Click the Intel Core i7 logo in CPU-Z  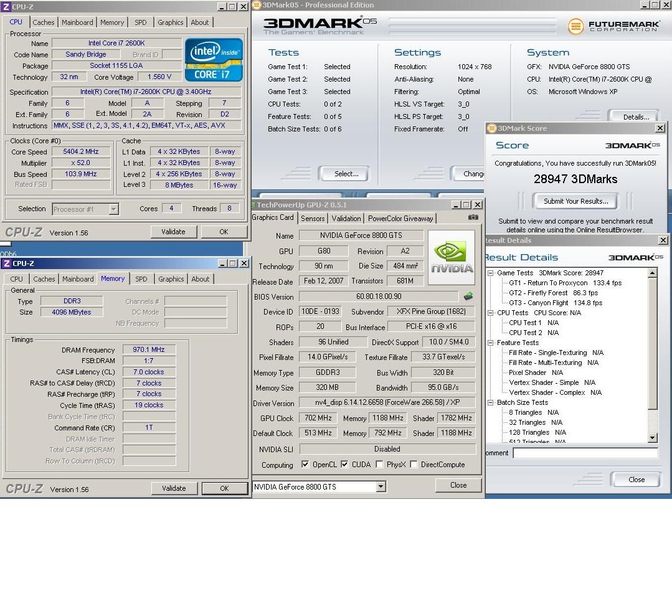click(x=214, y=60)
